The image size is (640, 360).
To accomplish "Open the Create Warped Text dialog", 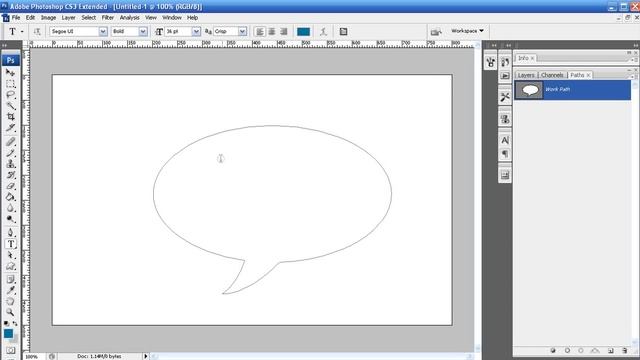I will point(323,31).
